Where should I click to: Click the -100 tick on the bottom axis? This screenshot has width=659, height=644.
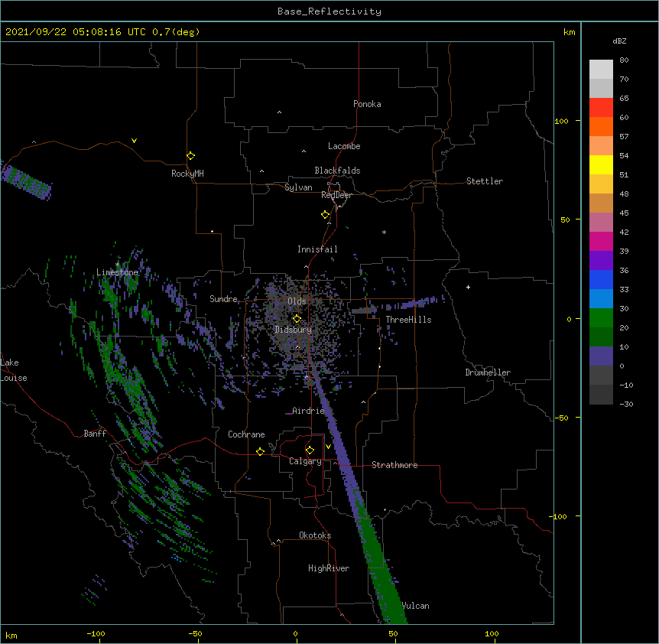coord(96,633)
